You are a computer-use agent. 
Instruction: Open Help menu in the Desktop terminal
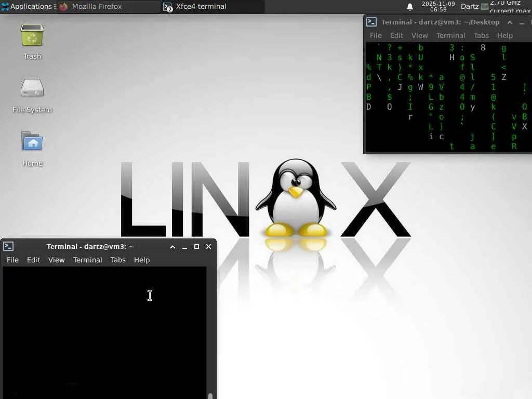tap(505, 35)
